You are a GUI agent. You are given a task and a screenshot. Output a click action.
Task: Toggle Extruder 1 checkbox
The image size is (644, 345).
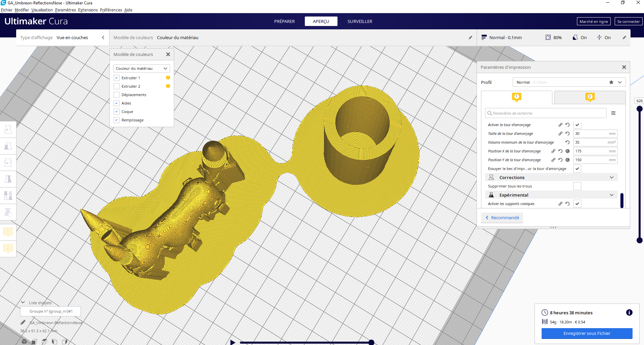click(x=117, y=78)
